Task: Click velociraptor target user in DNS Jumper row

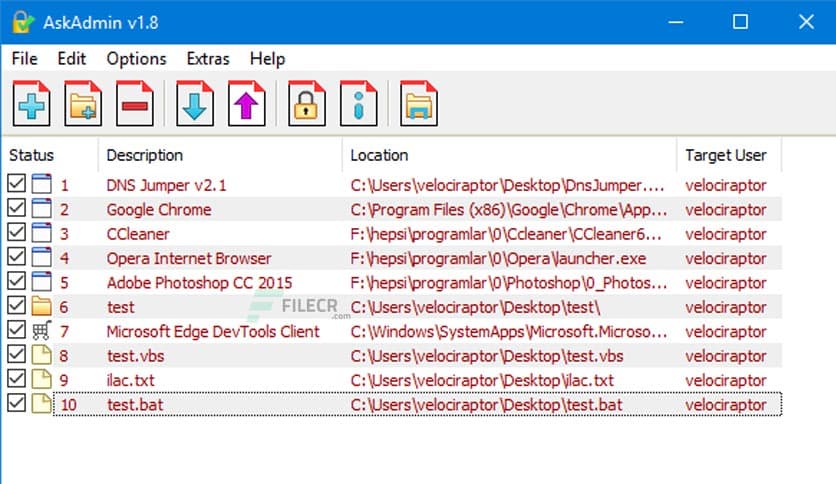Action: [x=726, y=185]
